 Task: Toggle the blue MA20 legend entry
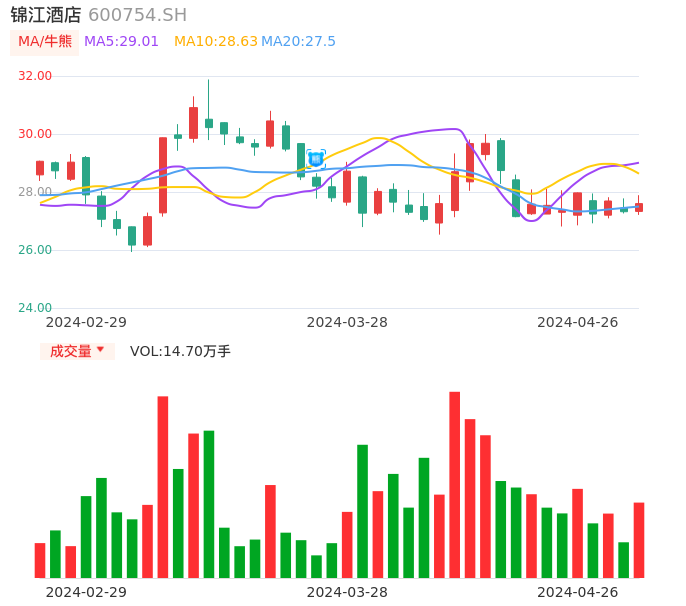[298, 41]
